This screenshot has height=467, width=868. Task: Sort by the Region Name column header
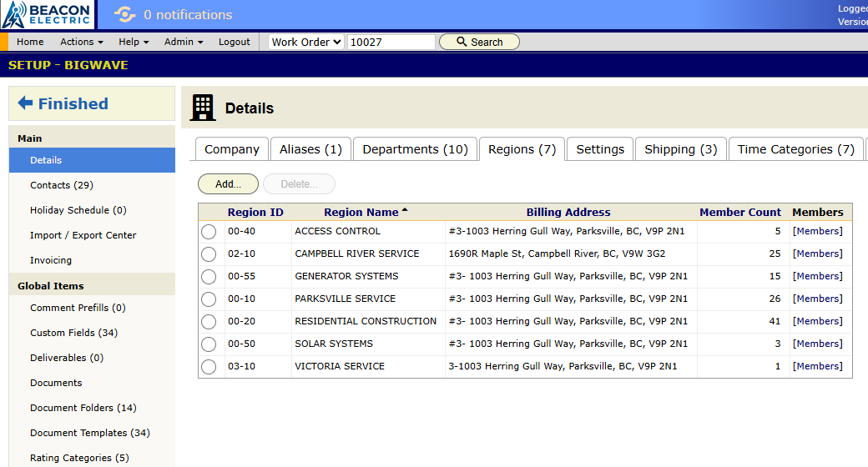coord(361,213)
